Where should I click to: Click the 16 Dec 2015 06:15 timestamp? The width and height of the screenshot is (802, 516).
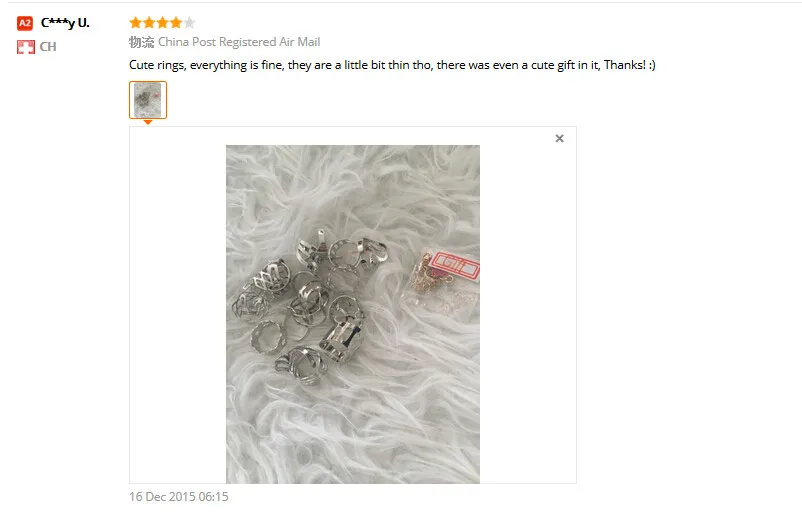pyautogui.click(x=179, y=497)
